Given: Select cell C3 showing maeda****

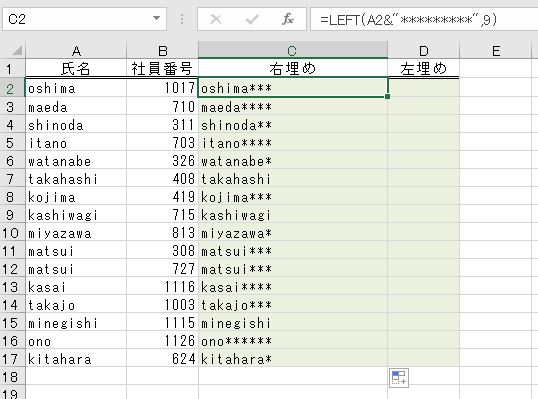Looking at the screenshot, I should [x=293, y=107].
